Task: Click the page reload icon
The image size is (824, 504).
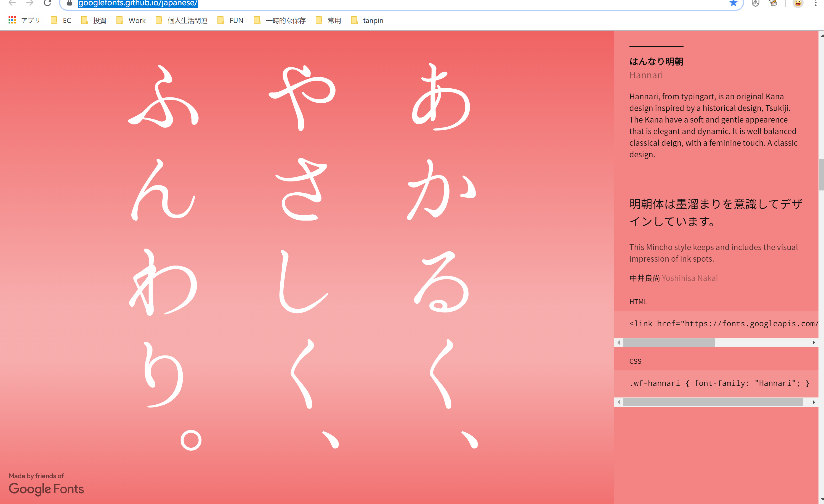Action: [x=47, y=3]
